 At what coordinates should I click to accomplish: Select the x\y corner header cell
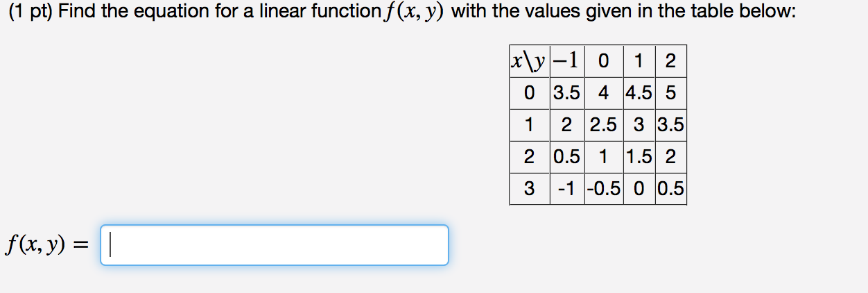(x=530, y=61)
